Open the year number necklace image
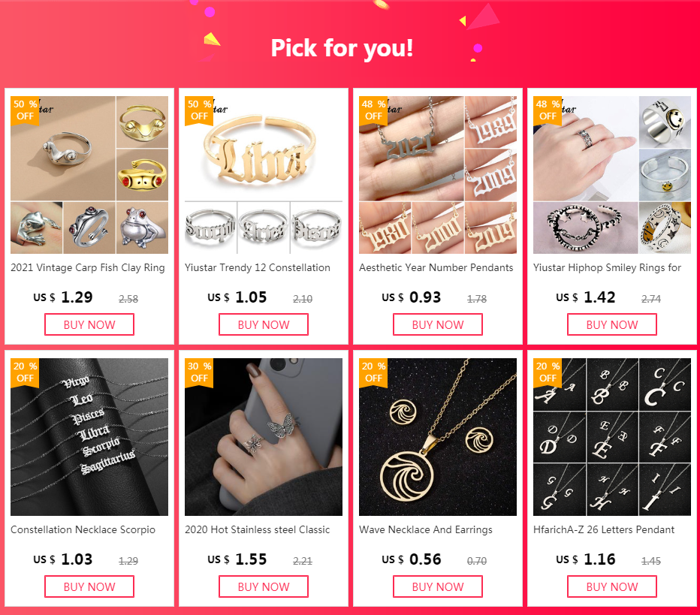Viewport: 700px width, 615px height. [437, 175]
